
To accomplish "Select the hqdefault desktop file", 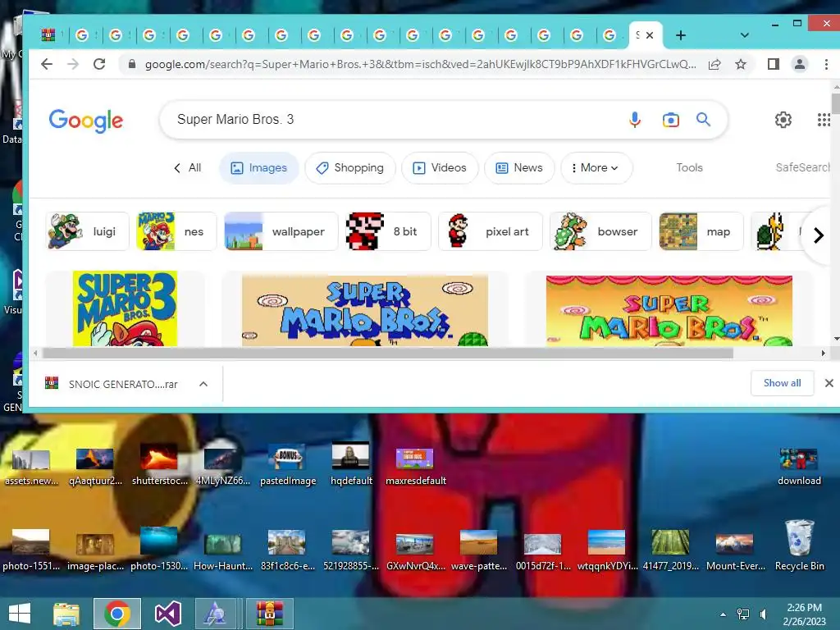I will coord(351,465).
